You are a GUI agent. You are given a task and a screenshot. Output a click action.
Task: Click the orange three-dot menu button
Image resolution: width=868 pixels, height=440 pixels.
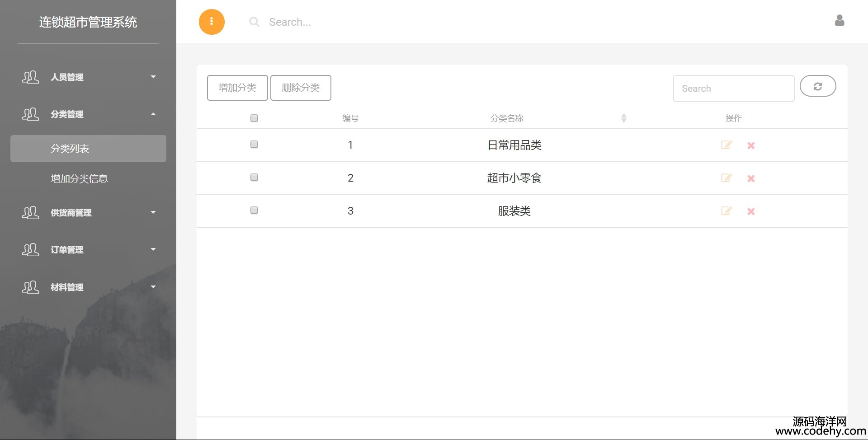212,22
